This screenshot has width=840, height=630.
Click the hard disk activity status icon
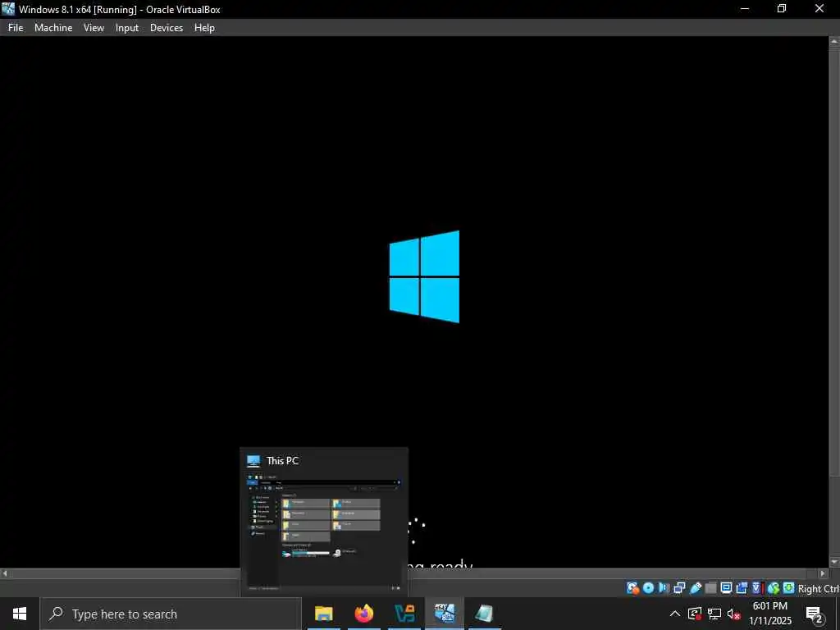point(633,588)
